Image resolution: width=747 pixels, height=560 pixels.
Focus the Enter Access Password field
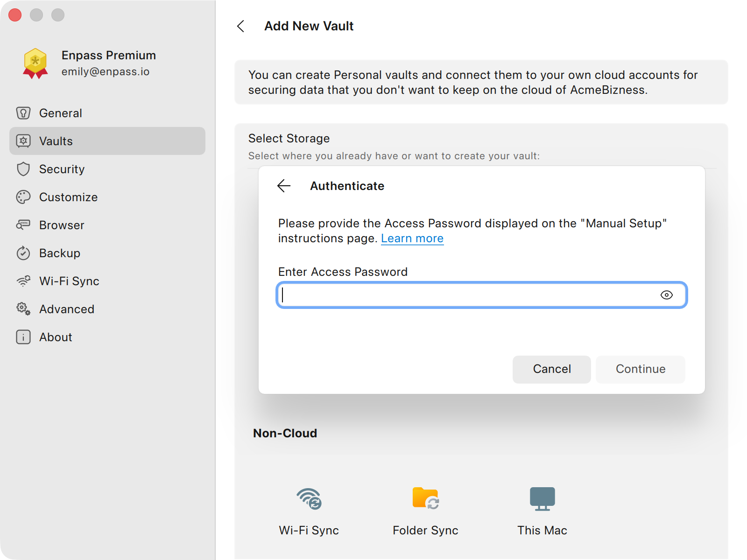point(482,295)
